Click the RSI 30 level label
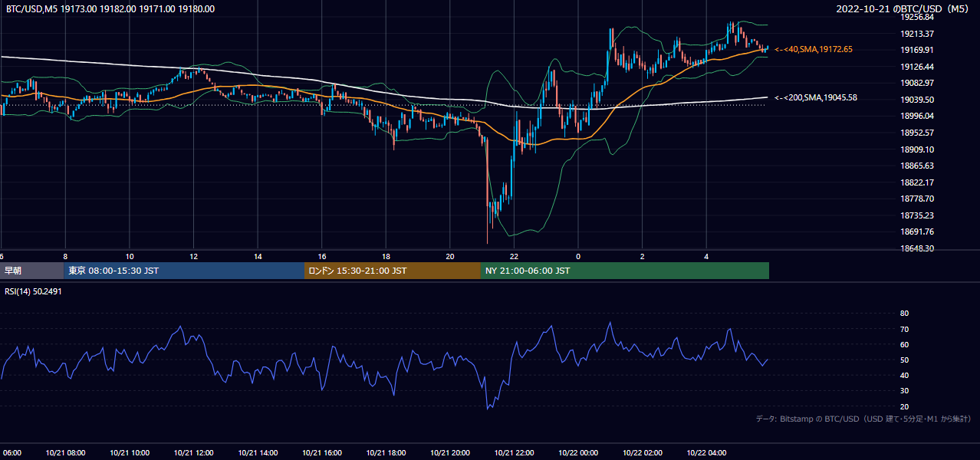 tap(904, 391)
